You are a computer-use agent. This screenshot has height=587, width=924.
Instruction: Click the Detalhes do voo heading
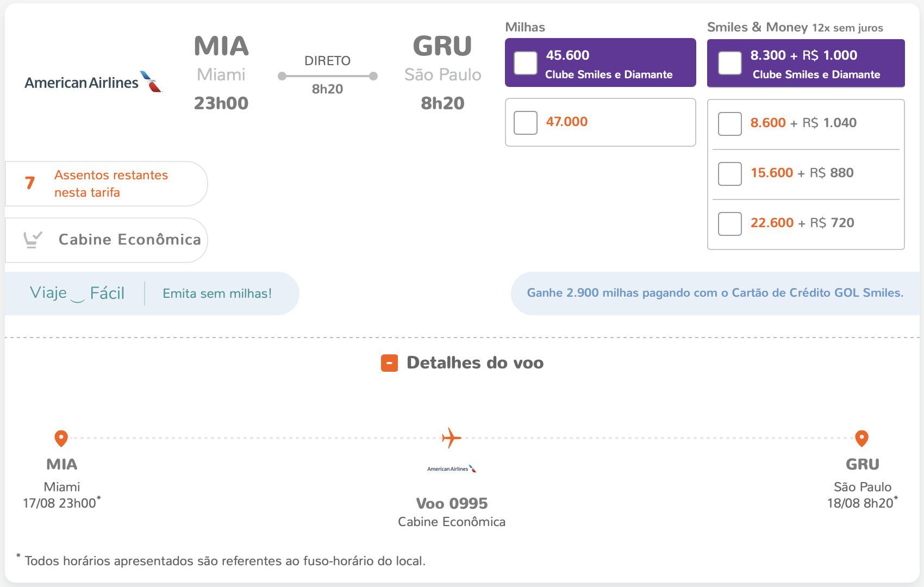point(475,363)
